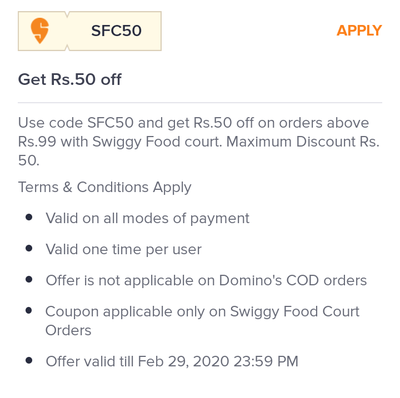Click bullet dot beside Domino's COD condition
The image size is (400, 398).
click(29, 279)
